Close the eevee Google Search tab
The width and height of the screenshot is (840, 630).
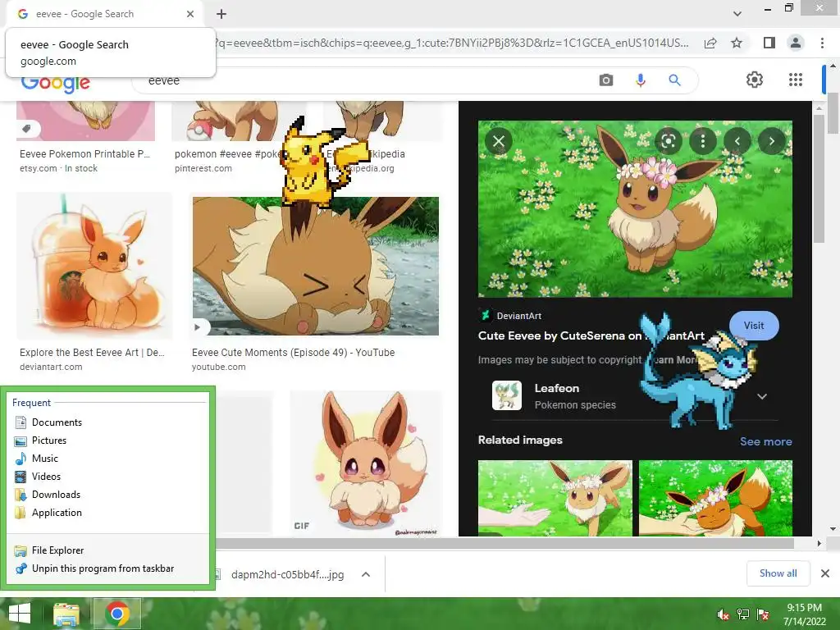(x=190, y=14)
